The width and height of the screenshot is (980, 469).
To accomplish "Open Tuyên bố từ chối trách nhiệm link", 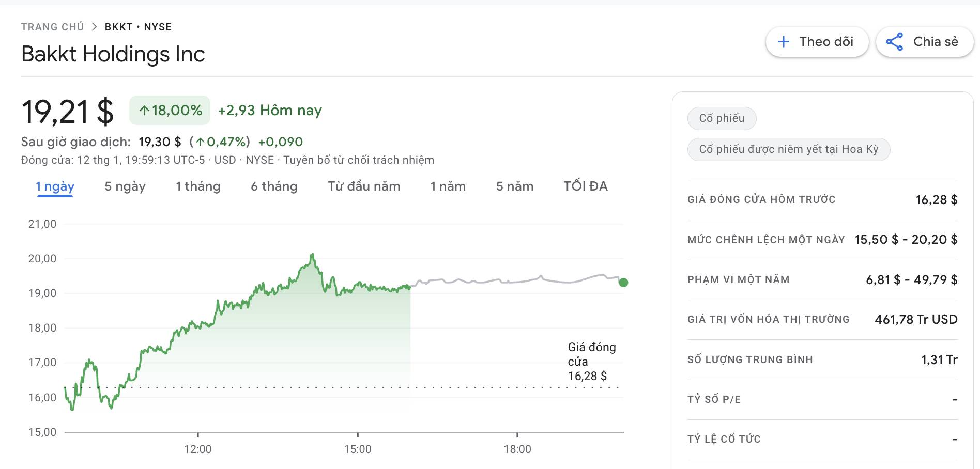I will click(359, 160).
